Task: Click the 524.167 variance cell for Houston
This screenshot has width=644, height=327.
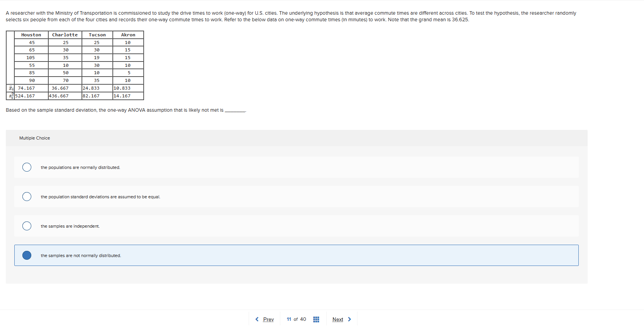Action: click(24, 95)
